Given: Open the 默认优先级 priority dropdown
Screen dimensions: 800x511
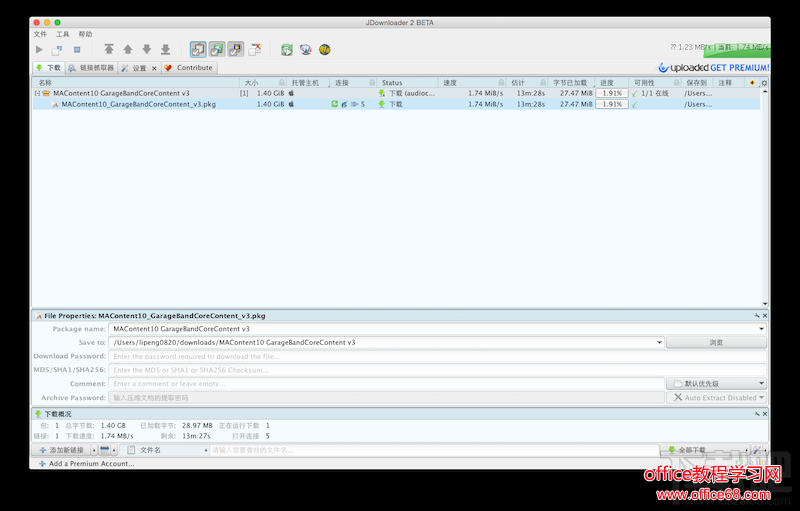Looking at the screenshot, I should point(716,384).
